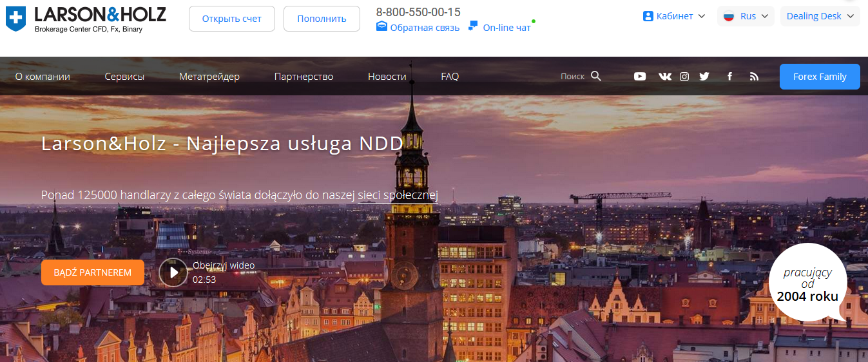This screenshot has width=868, height=362.
Task: Open the FAQ menu item
Action: [450, 76]
